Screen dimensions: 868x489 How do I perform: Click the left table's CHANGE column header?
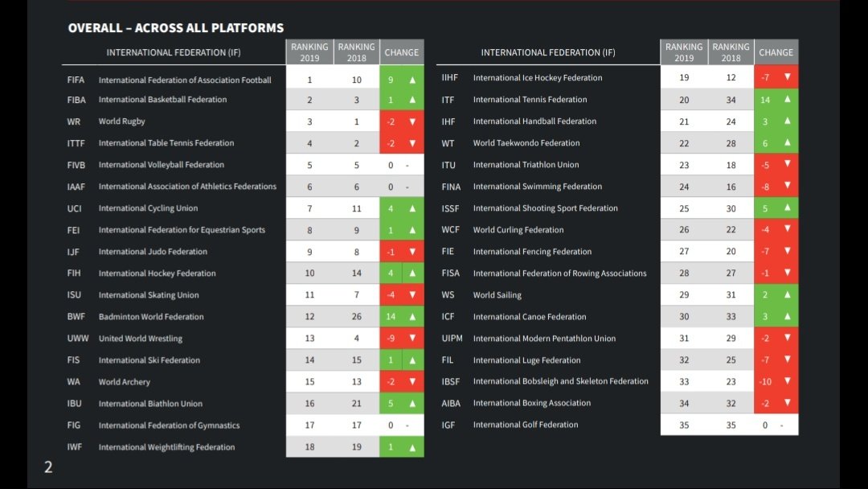pos(402,52)
